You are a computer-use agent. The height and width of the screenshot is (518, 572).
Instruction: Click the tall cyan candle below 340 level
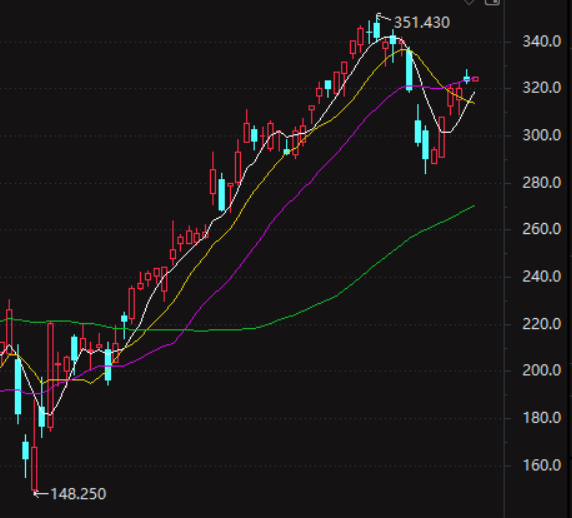(x=409, y=70)
